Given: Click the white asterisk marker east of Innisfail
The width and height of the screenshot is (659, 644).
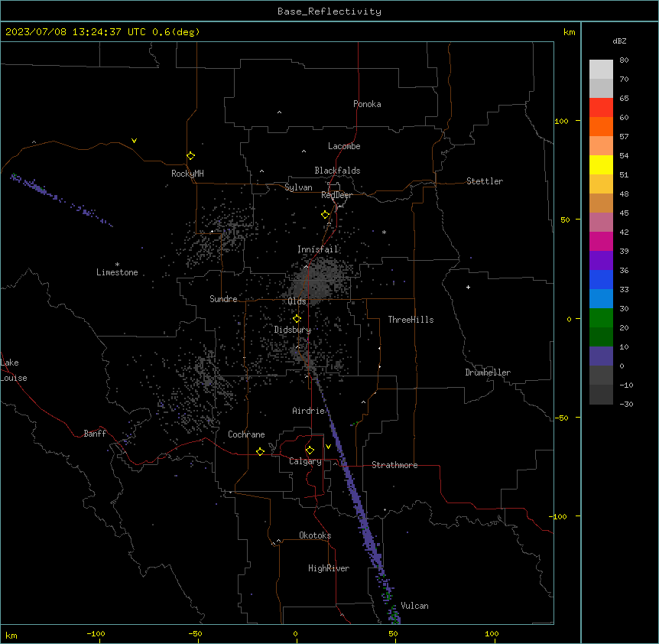Looking at the screenshot, I should tap(384, 232).
